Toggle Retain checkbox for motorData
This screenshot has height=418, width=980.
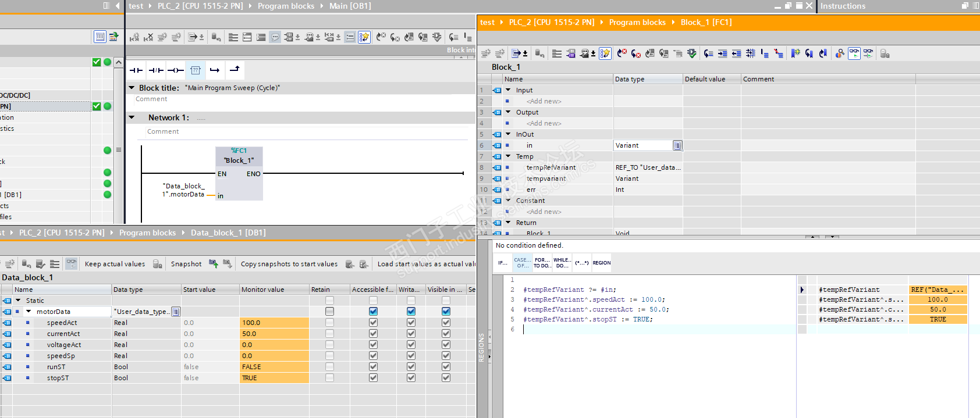[329, 312]
